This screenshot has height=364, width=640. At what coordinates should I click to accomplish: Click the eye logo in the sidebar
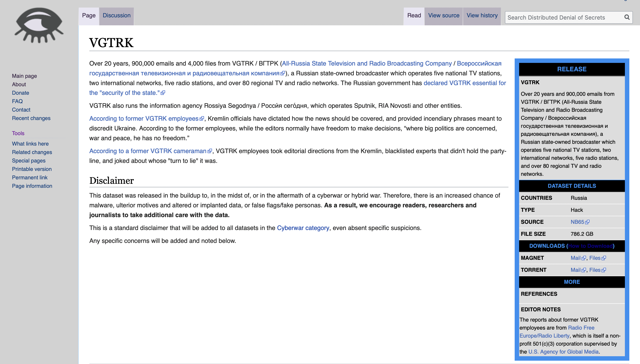pyautogui.click(x=39, y=25)
